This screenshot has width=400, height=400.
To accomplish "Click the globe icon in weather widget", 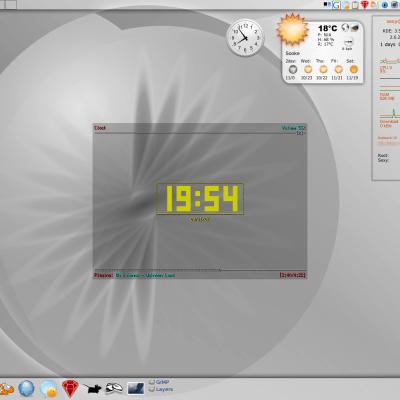I will pos(345,27).
